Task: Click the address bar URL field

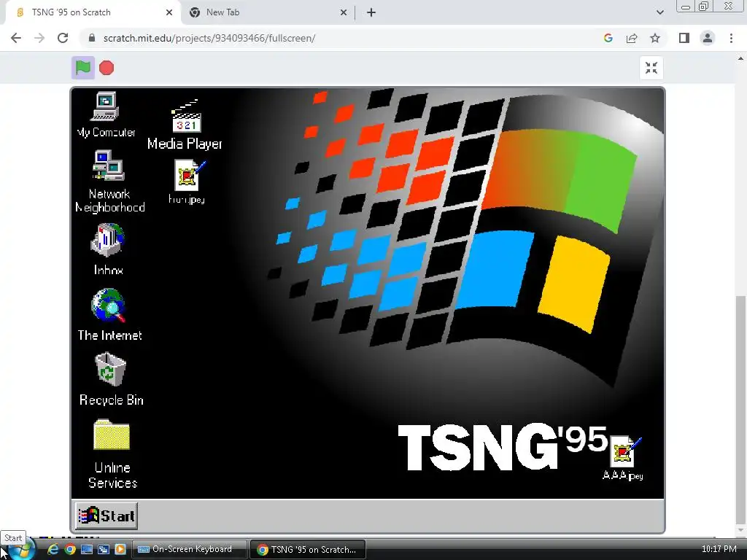Action: pyautogui.click(x=343, y=38)
